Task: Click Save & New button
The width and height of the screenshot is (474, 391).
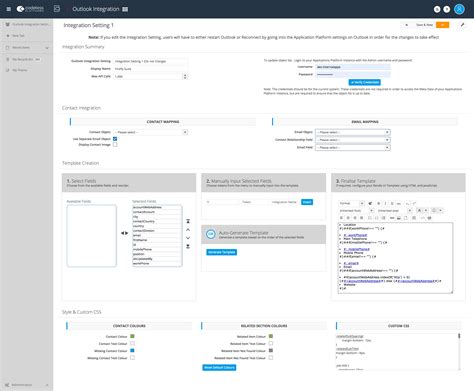Action: tap(424, 25)
